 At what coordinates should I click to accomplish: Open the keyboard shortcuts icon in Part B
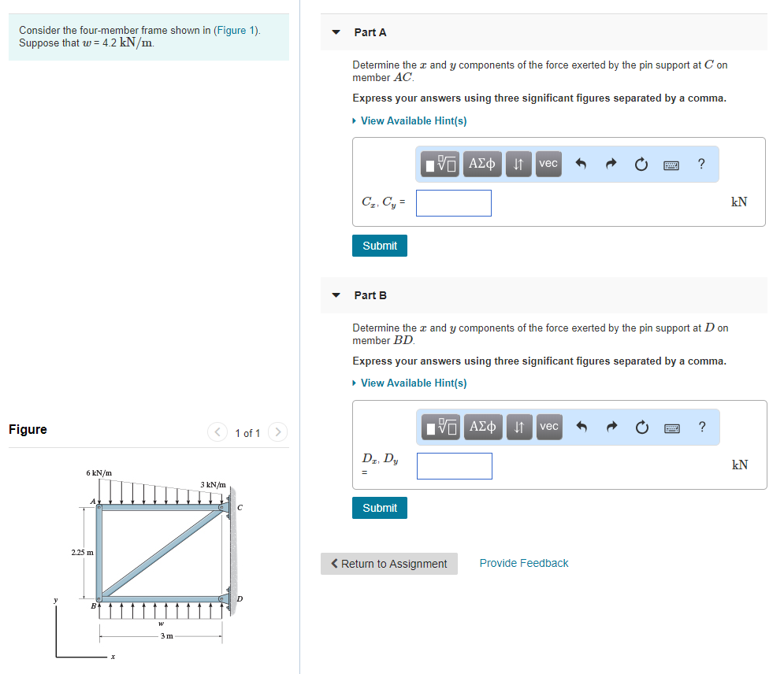[x=671, y=427]
